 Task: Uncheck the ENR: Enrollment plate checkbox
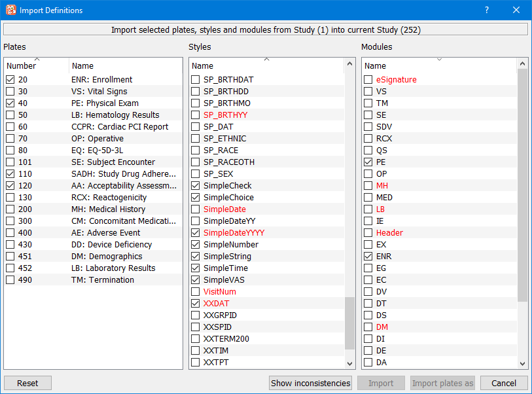tap(10, 80)
